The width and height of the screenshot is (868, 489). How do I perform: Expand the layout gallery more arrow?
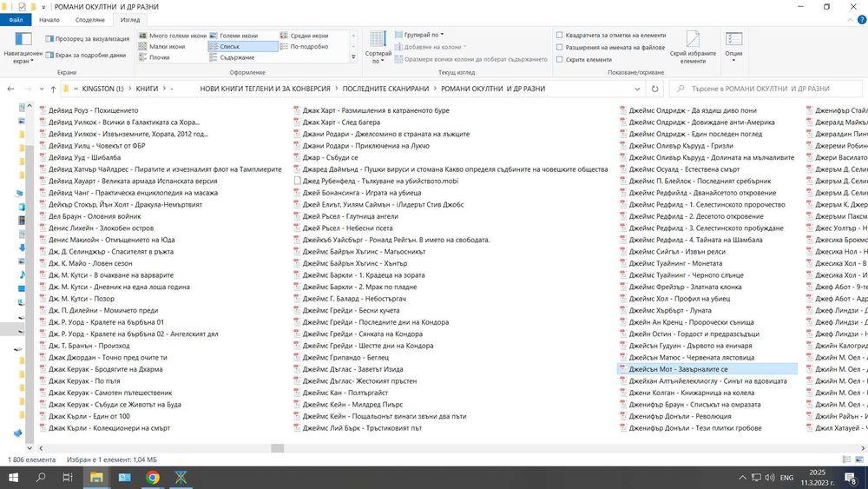pyautogui.click(x=354, y=57)
